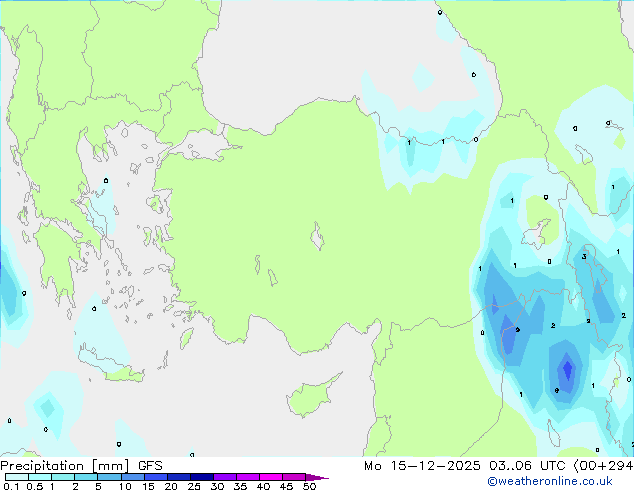Click the legend label "50"
The height and width of the screenshot is (490, 634).
(309, 486)
